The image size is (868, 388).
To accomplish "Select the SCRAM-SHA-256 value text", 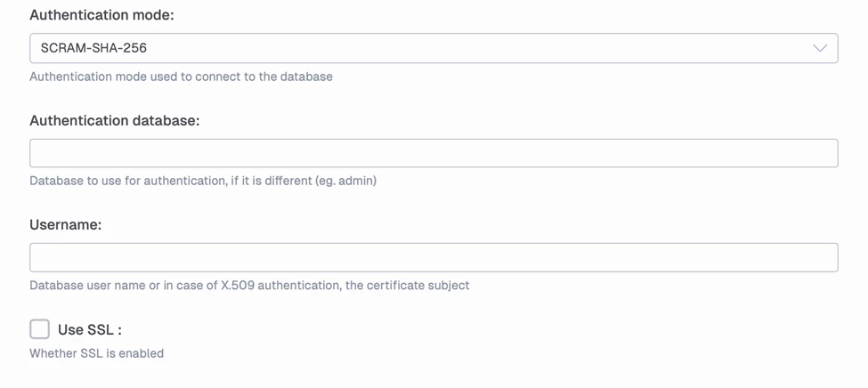I will coord(93,48).
